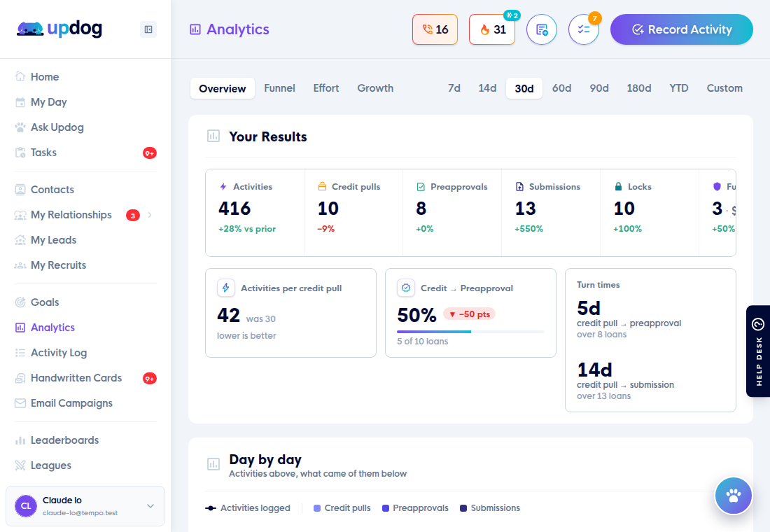
Task: Open the Help Desk side tab
Action: [x=758, y=351]
